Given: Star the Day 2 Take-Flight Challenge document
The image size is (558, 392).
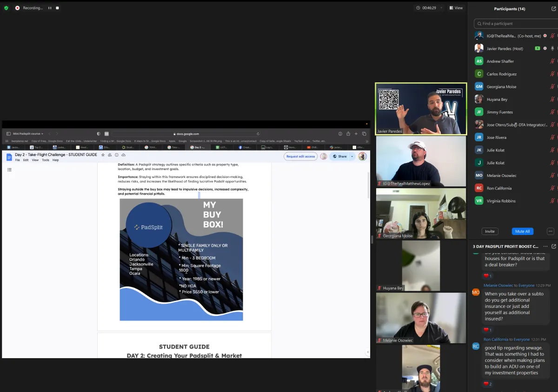Looking at the screenshot, I should pyautogui.click(x=103, y=155).
